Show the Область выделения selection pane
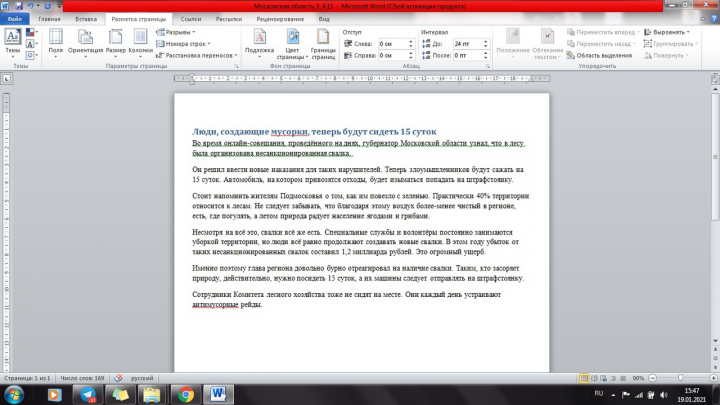720x405 pixels. point(599,55)
